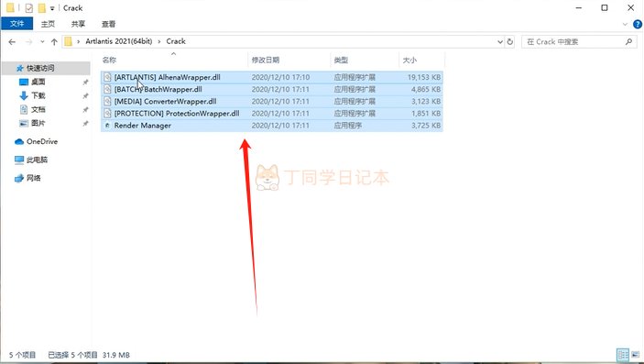Click the 2020/12/10 17:10 date cell
This screenshot has width=644, height=364.
[x=280, y=77]
